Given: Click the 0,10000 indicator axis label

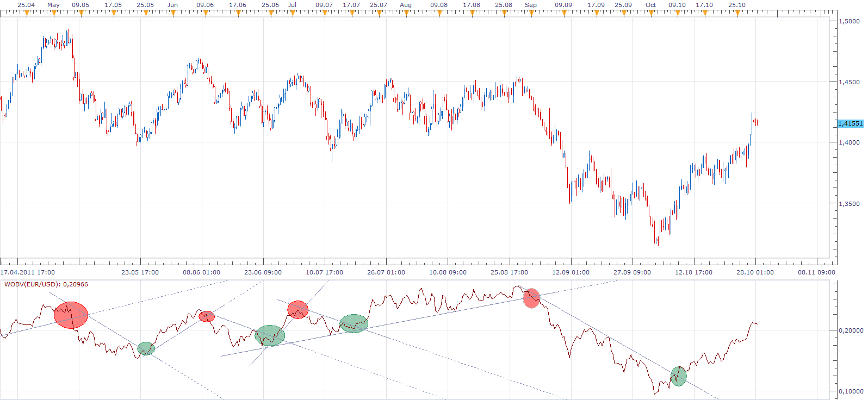Looking at the screenshot, I should [x=851, y=391].
